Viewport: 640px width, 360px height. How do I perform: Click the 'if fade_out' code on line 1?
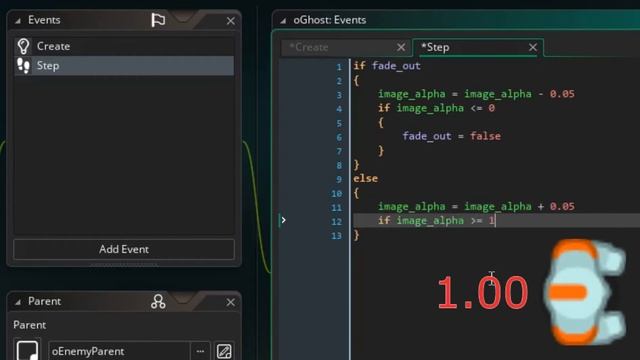(x=387, y=66)
